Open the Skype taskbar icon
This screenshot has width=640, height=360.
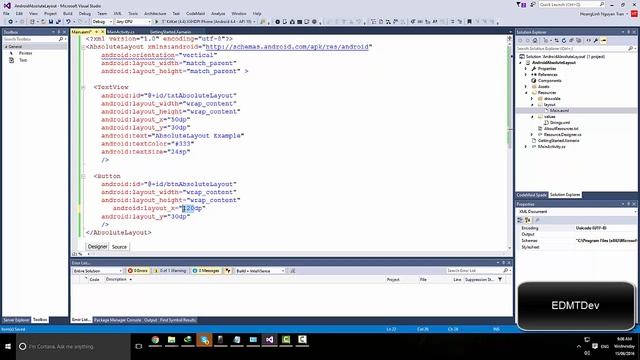coord(204,340)
